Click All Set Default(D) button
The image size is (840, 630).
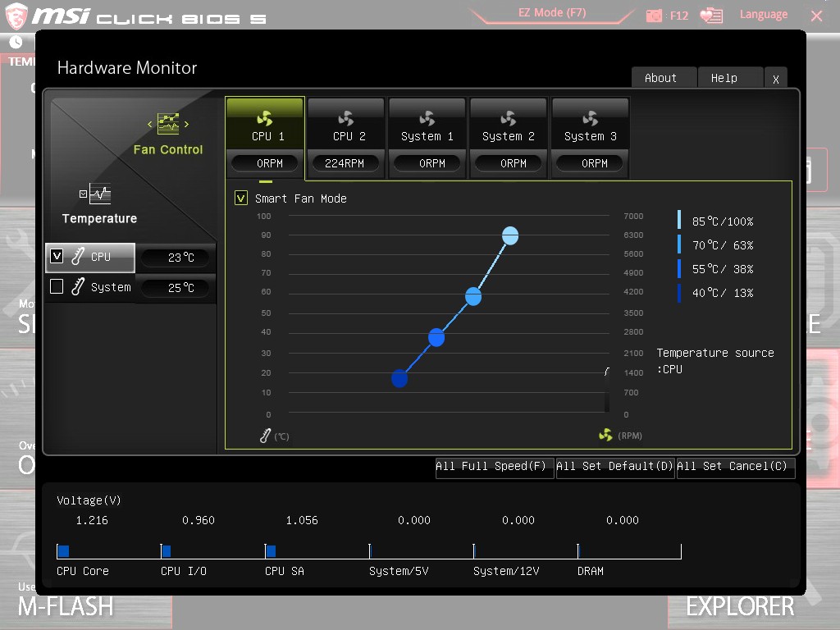[x=615, y=467]
